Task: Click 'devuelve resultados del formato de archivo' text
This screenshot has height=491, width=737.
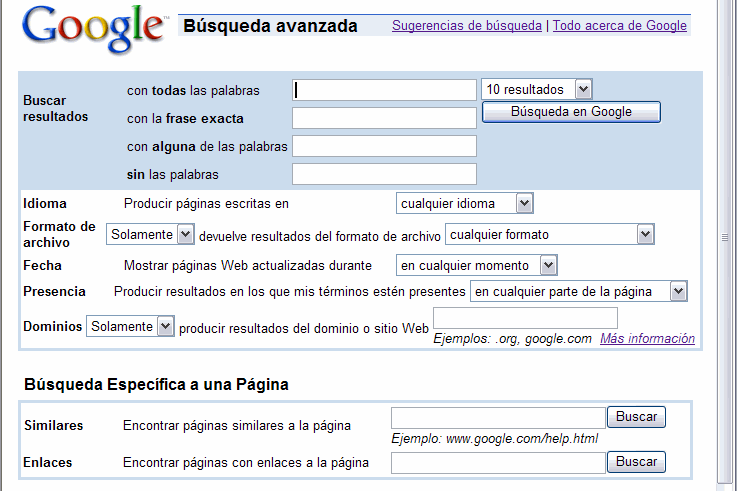Action: tap(320, 236)
